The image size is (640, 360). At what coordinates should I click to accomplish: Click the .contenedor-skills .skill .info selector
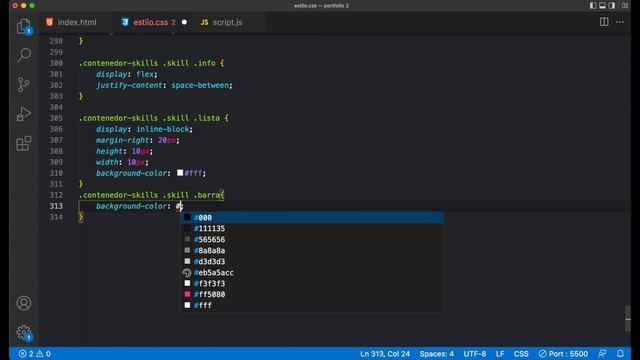pyautogui.click(x=147, y=63)
